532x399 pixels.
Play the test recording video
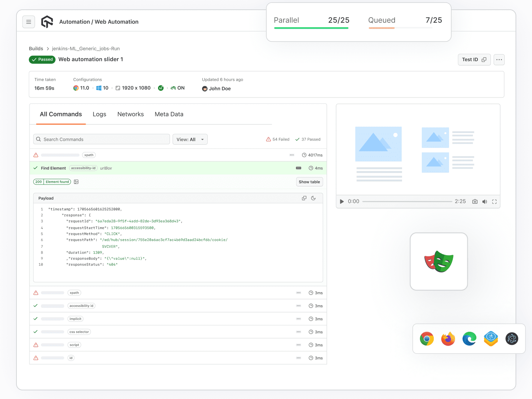click(x=341, y=202)
